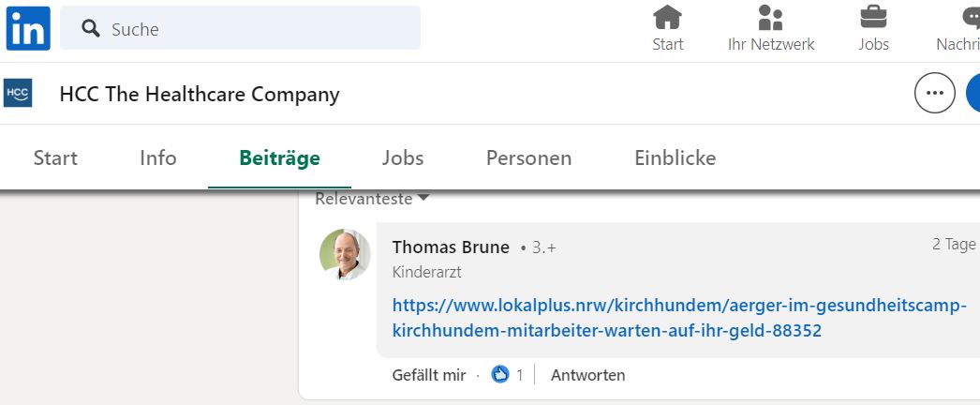Switch to the Info tab

[x=157, y=158]
